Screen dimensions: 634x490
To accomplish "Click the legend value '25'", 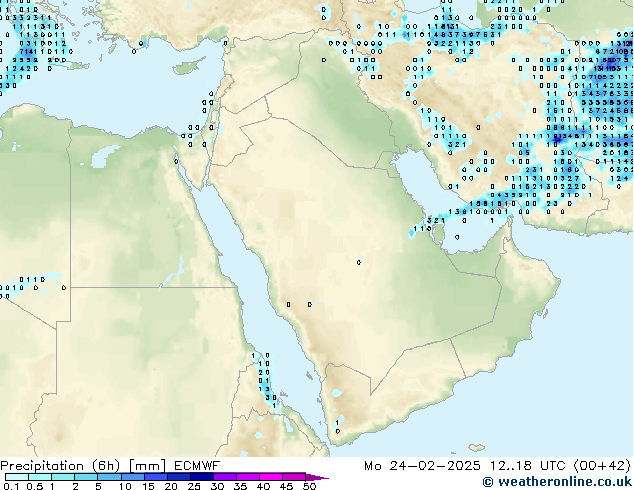I will 194,486.
